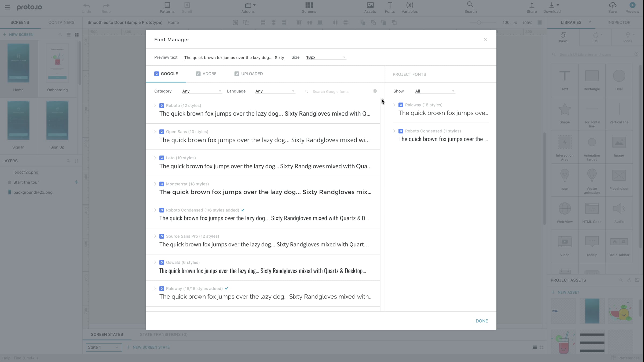
Task: Toggle Raleway added checkmark
Action: tap(226, 289)
